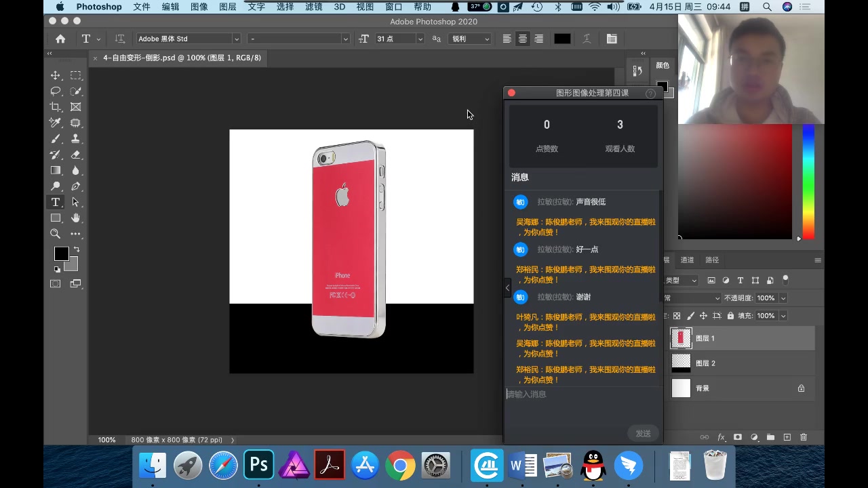Open the 图层 menu

pos(228,7)
